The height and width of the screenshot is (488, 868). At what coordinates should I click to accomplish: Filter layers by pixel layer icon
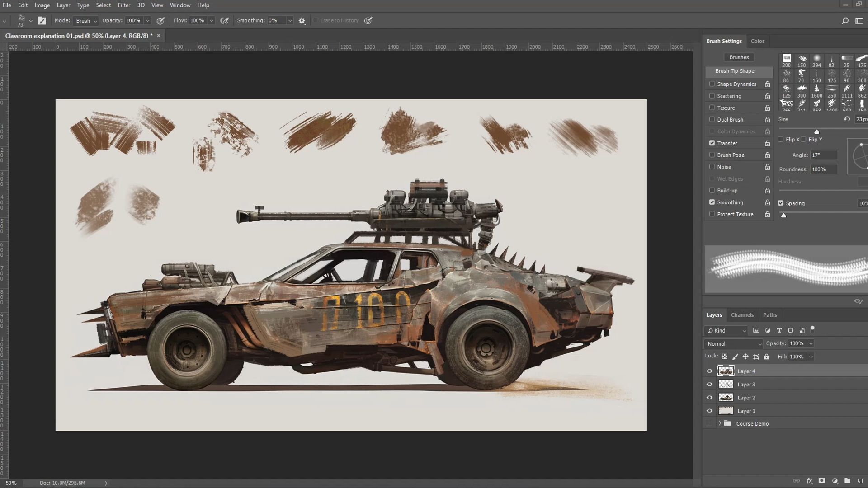(756, 330)
